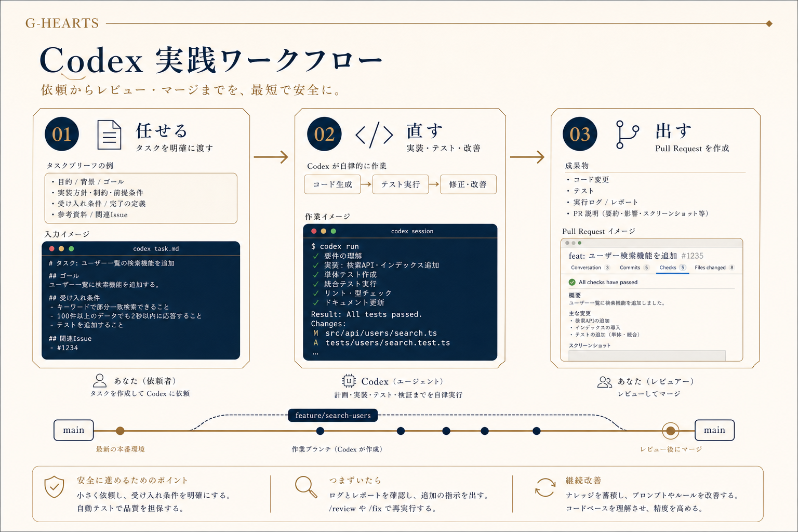Click the Result: All tests passed. line
798x532 pixels.
[366, 314]
